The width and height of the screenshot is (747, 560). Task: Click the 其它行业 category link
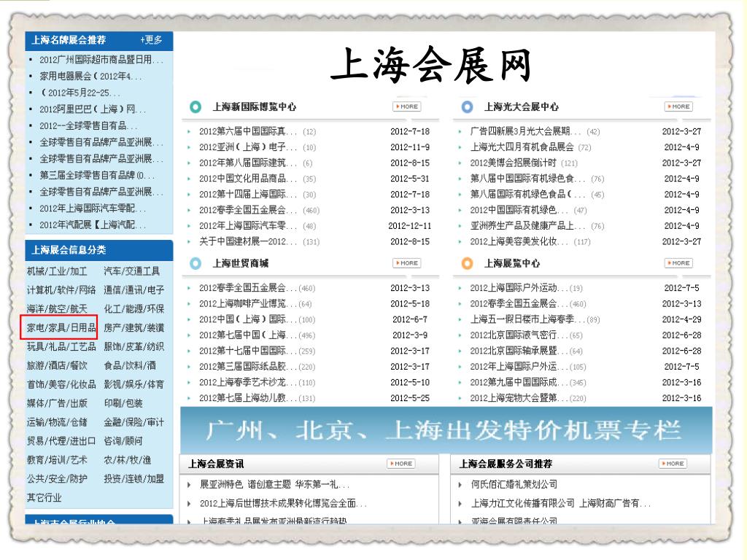click(44, 498)
